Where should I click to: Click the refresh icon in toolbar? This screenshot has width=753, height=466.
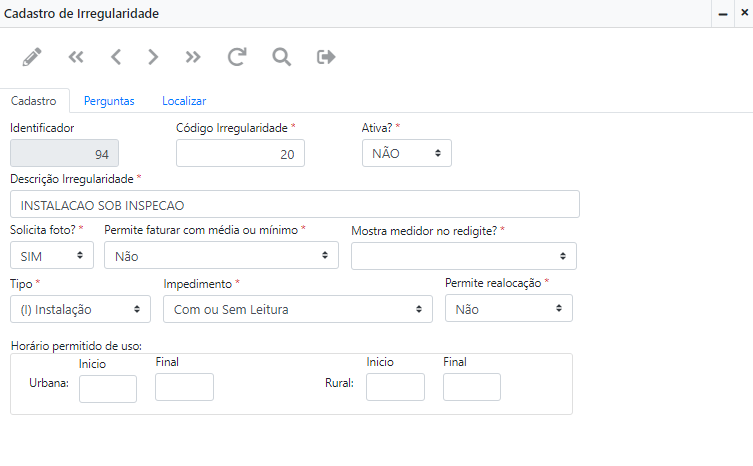coord(236,57)
